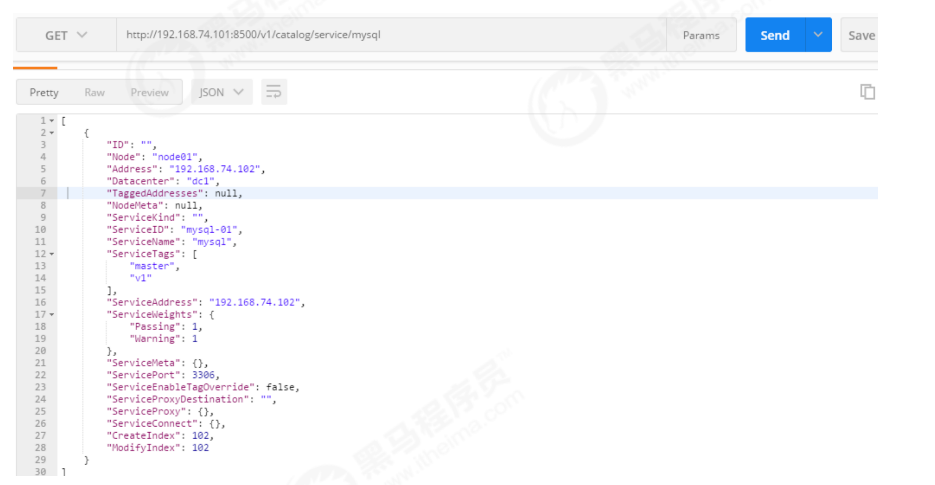Open the Send button's arrow dropdown
This screenshot has width=935, height=485.
pos(819,35)
